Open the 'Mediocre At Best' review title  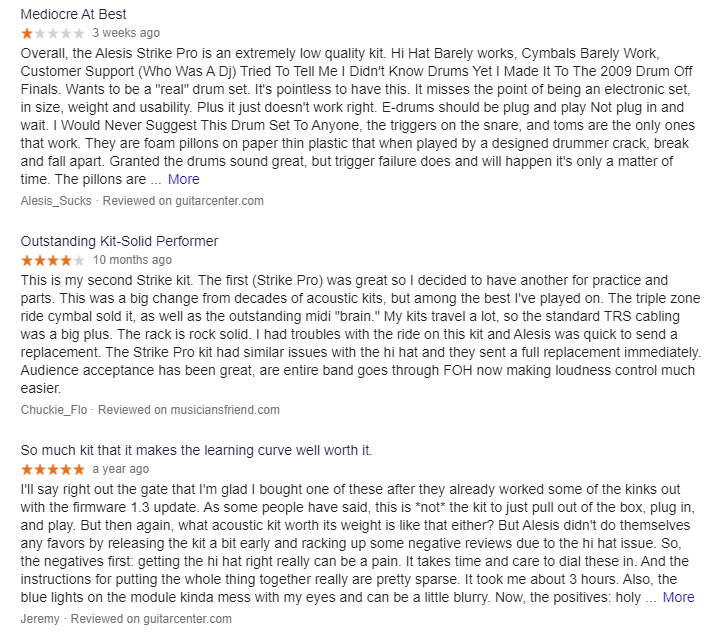pos(73,14)
